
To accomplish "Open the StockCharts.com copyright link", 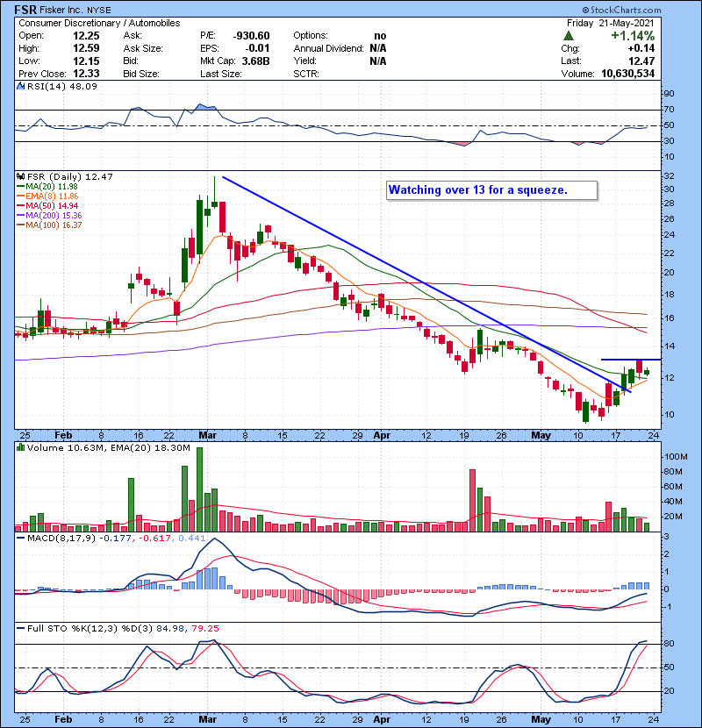I will click(621, 10).
